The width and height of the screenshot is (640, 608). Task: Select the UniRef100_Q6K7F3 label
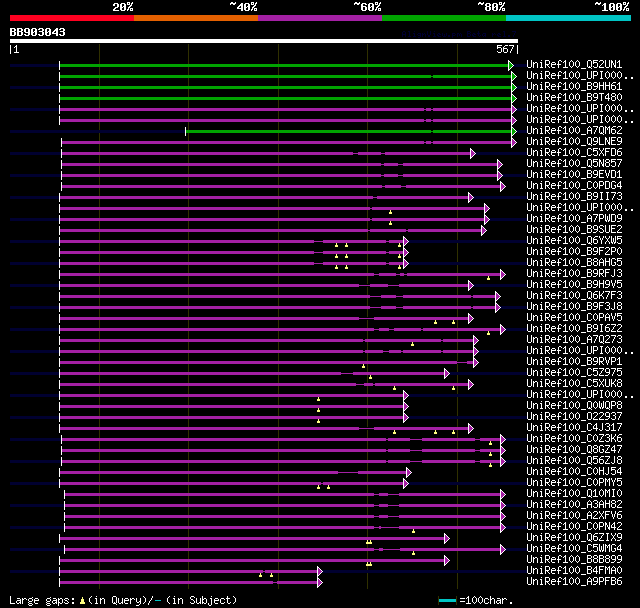click(x=574, y=296)
